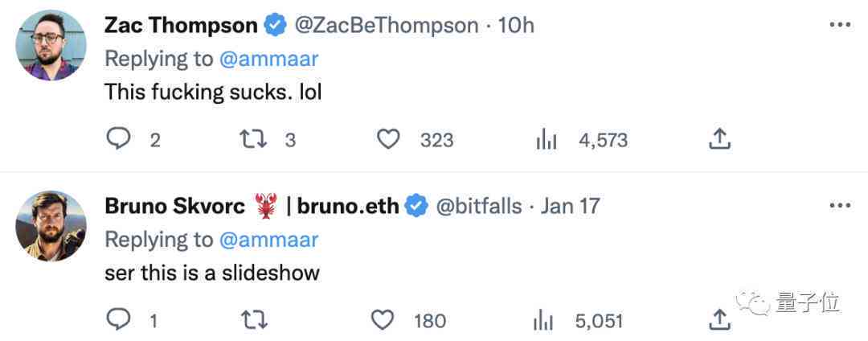Viewport: 868px width, 341px height.
Task: View analytics showing 5,051 views
Action: tap(542, 322)
